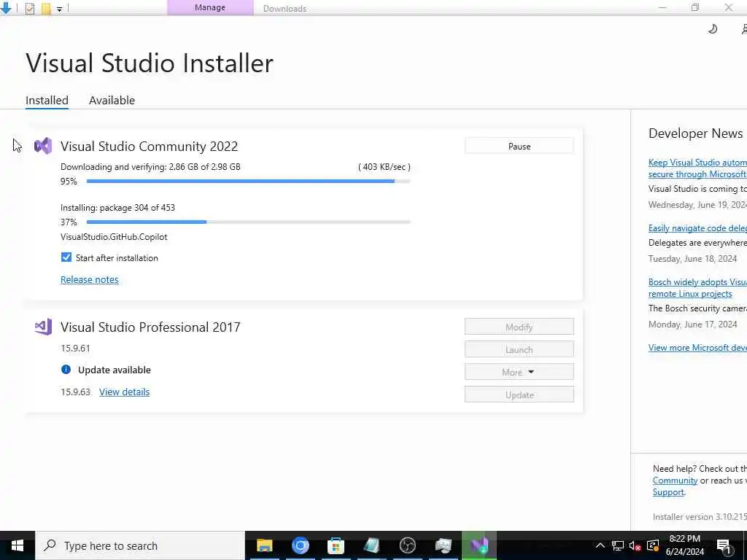Click the Launch button for Professional 2017

pyautogui.click(x=519, y=349)
